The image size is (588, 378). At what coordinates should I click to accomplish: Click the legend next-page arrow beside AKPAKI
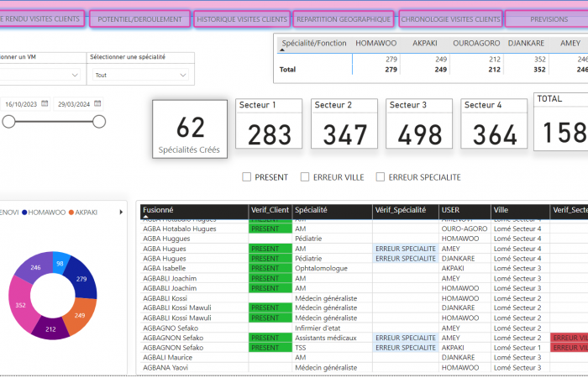121,213
